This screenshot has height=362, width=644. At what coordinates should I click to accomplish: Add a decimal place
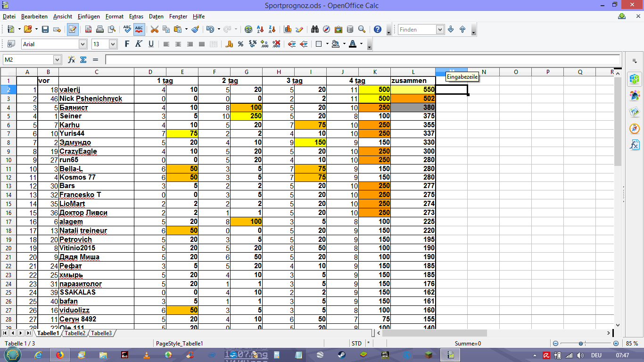click(x=265, y=44)
